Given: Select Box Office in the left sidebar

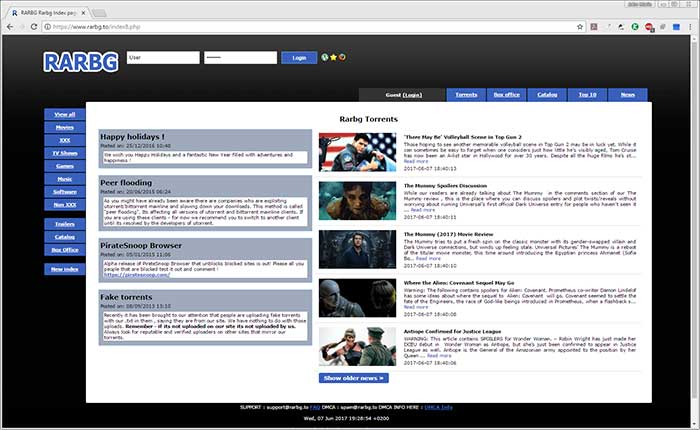Looking at the screenshot, I should pyautogui.click(x=65, y=250).
